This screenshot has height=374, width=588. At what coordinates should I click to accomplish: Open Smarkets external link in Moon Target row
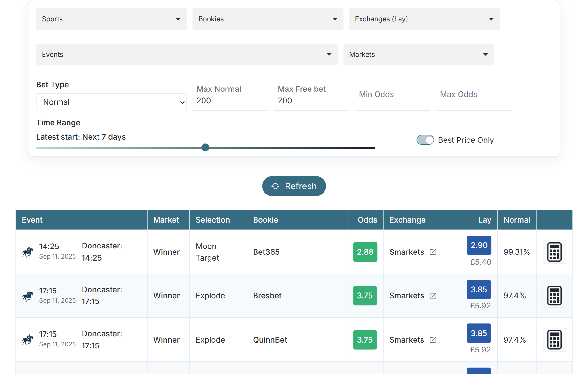pos(433,252)
